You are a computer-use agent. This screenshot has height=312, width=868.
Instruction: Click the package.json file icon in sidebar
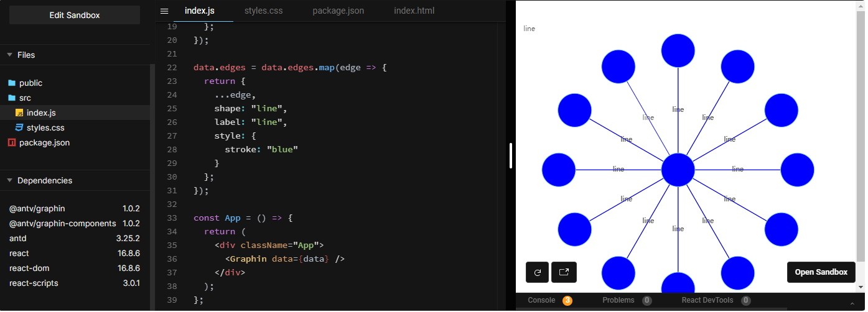pyautogui.click(x=11, y=142)
